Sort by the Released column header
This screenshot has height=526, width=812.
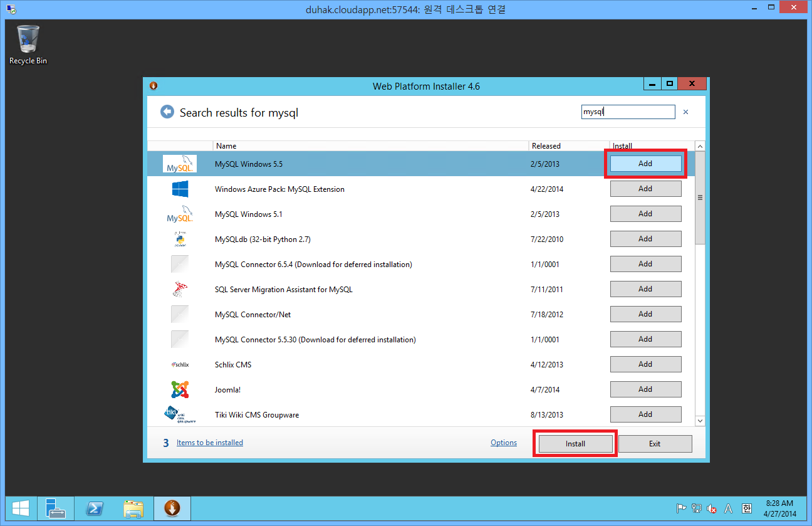point(569,146)
